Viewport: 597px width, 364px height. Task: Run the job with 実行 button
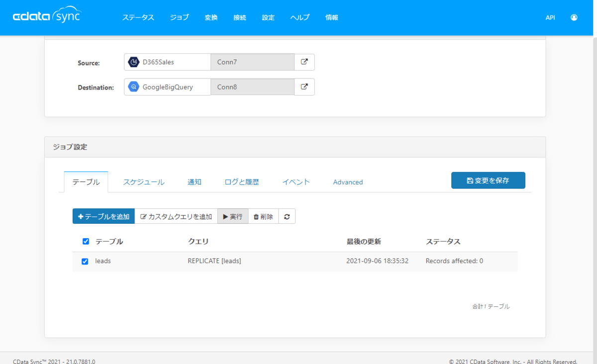(x=233, y=216)
